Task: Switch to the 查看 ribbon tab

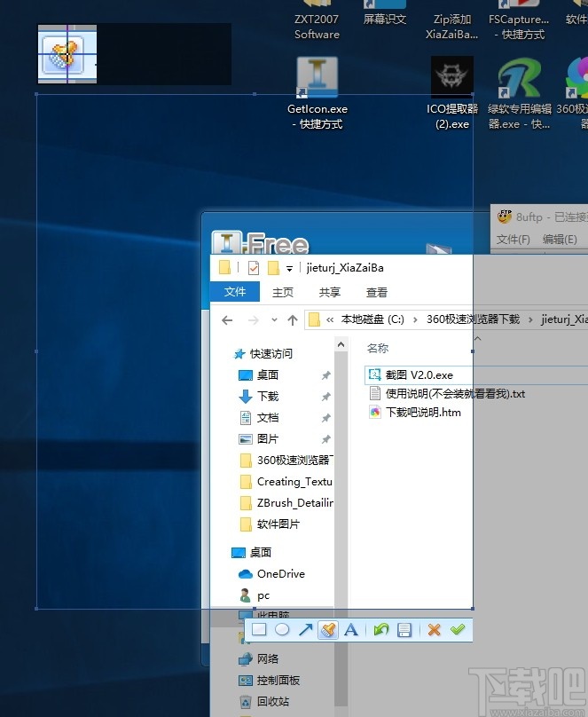Action: (376, 292)
